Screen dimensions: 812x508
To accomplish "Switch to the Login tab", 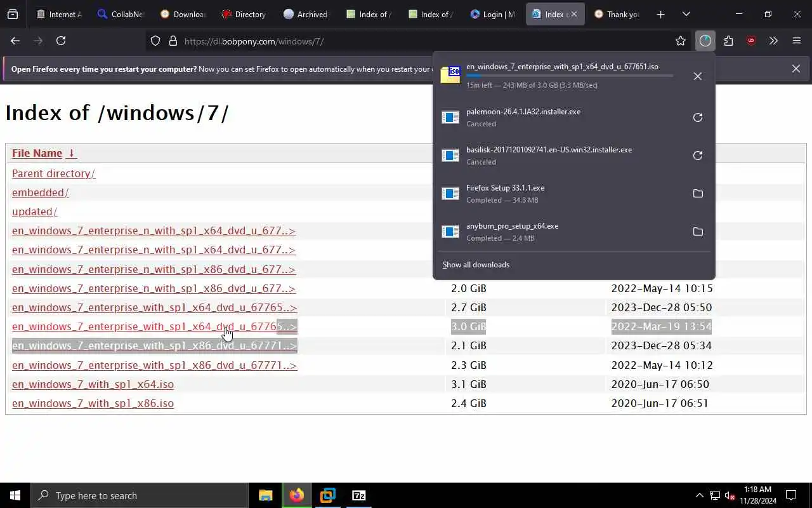I will pos(494,14).
